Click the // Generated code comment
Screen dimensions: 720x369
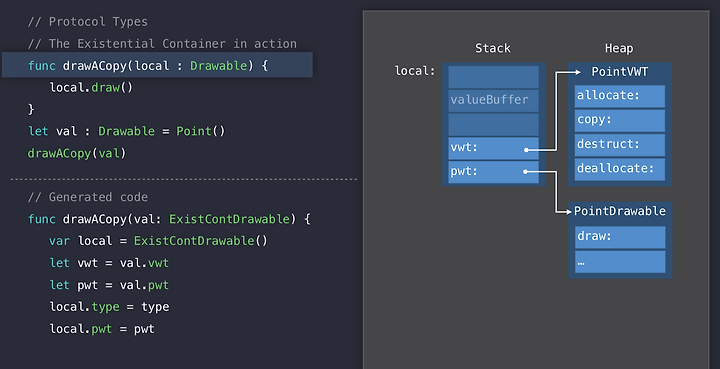click(x=88, y=197)
